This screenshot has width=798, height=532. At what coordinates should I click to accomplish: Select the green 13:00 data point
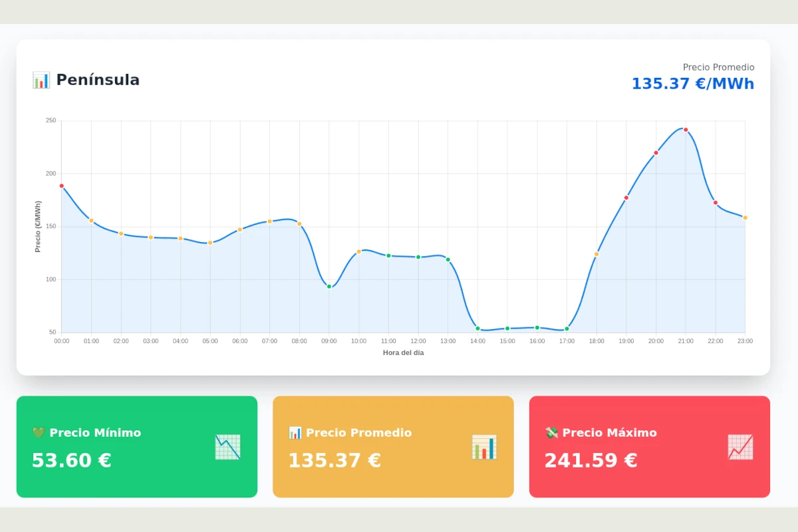point(448,259)
